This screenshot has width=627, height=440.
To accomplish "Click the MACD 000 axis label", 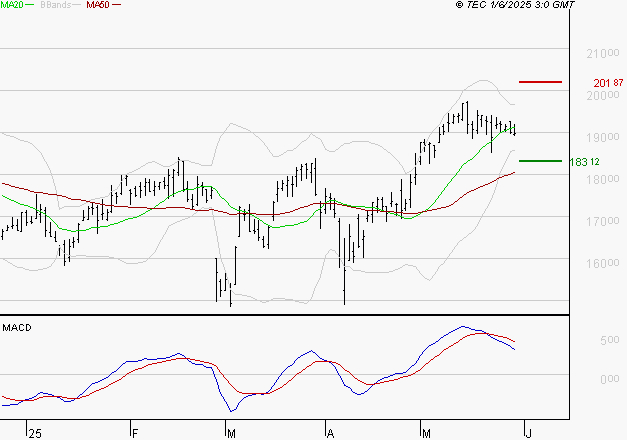I will click(609, 378).
